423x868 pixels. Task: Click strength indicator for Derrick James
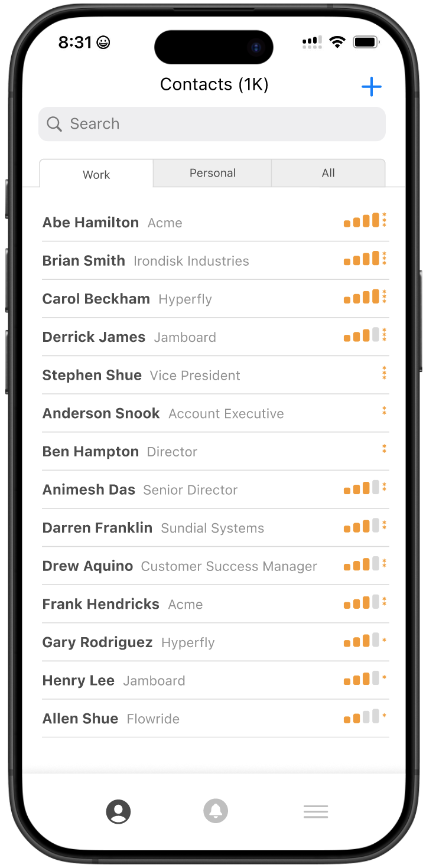coord(361,336)
